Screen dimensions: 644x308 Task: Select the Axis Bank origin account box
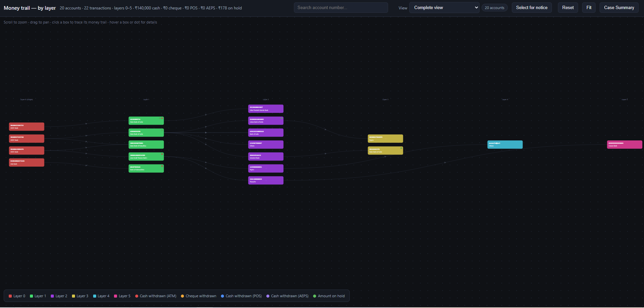(x=27, y=163)
